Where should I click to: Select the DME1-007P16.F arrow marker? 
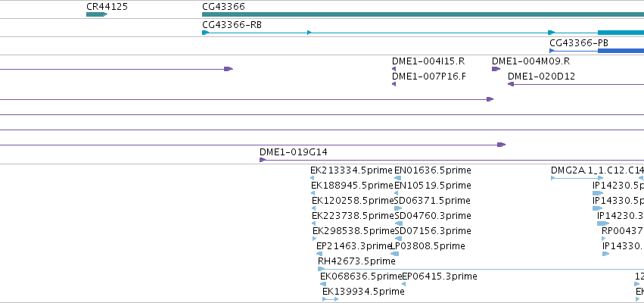(x=394, y=84)
